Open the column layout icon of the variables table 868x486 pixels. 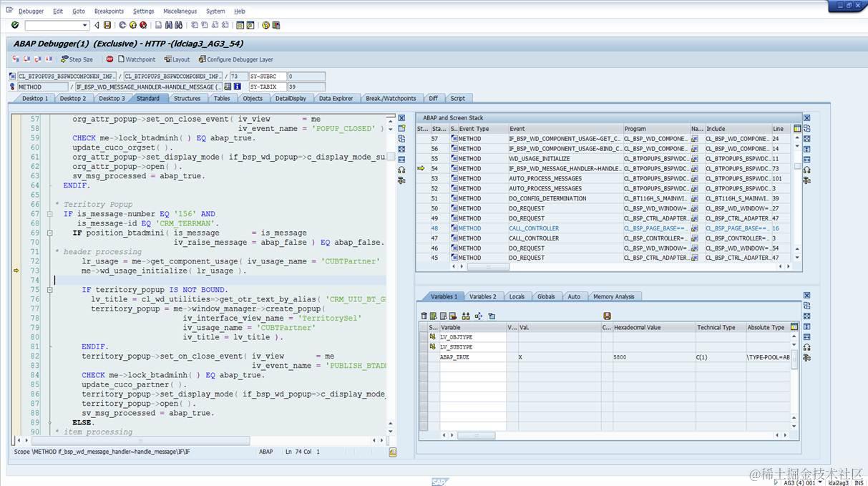[x=794, y=327]
